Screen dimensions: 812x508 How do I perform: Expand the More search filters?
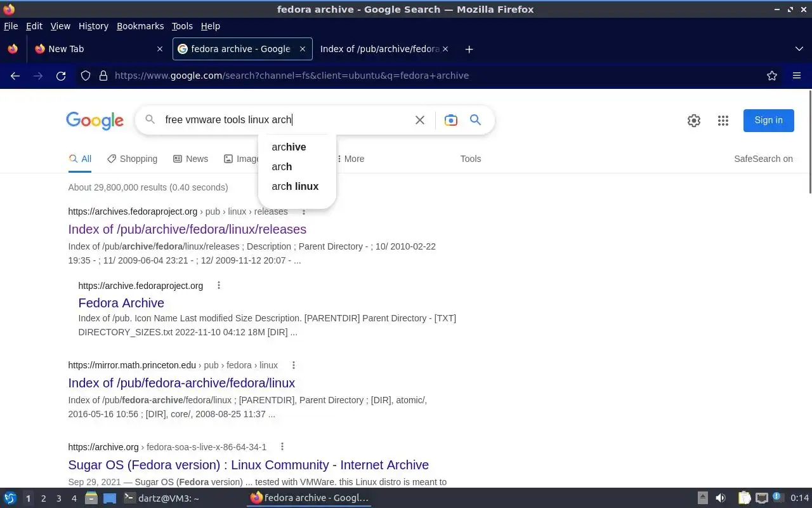point(350,159)
